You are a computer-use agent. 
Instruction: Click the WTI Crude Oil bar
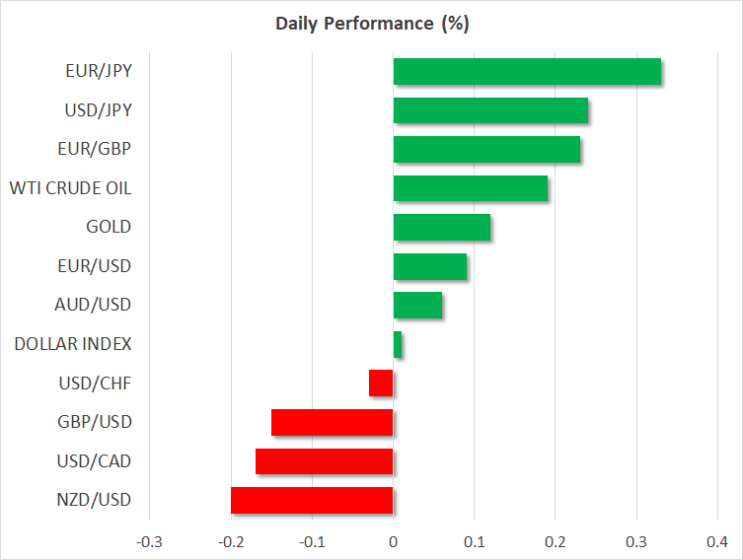(470, 188)
